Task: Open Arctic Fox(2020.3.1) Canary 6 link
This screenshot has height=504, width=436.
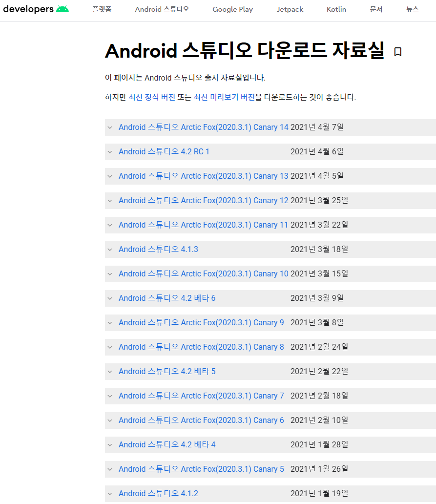Action: pyautogui.click(x=201, y=420)
